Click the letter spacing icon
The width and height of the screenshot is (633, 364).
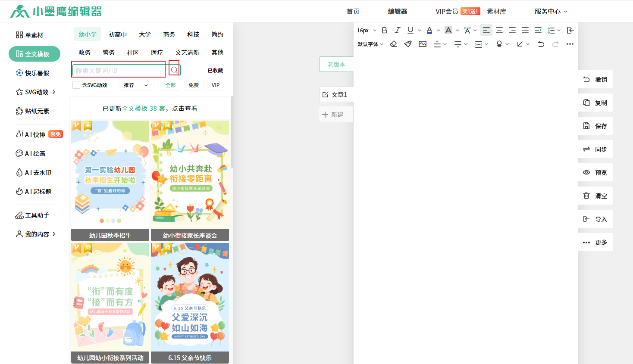click(x=467, y=30)
